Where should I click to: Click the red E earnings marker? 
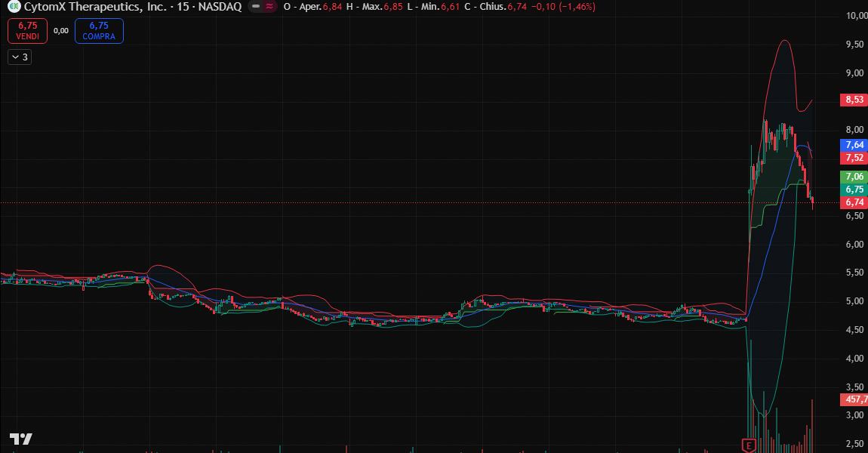pos(749,445)
